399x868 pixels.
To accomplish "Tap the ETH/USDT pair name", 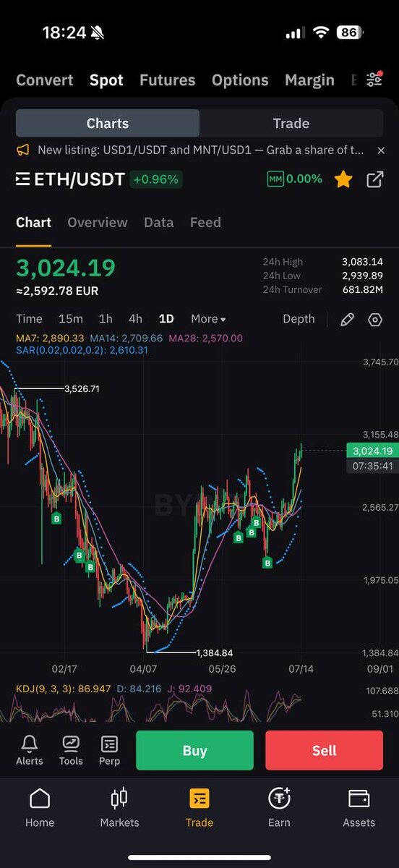I will point(80,179).
